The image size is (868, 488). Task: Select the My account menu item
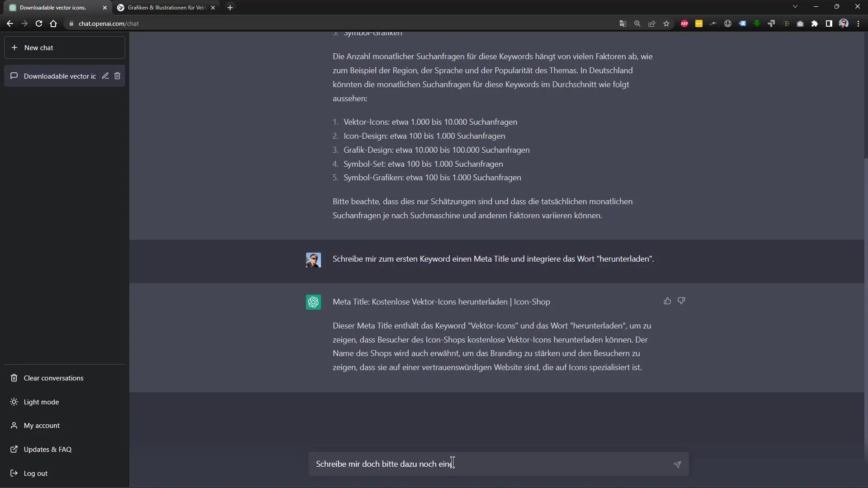click(42, 425)
